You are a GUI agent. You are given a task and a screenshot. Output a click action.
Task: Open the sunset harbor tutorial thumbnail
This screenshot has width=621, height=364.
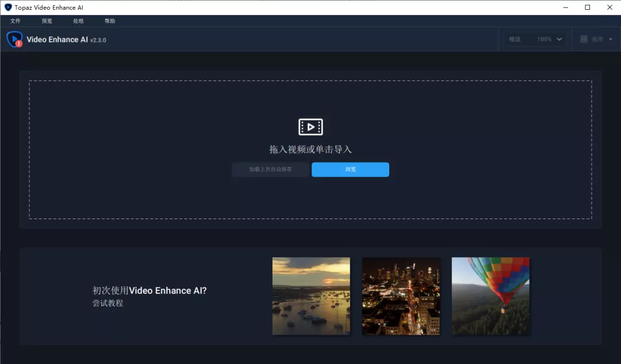pos(311,296)
